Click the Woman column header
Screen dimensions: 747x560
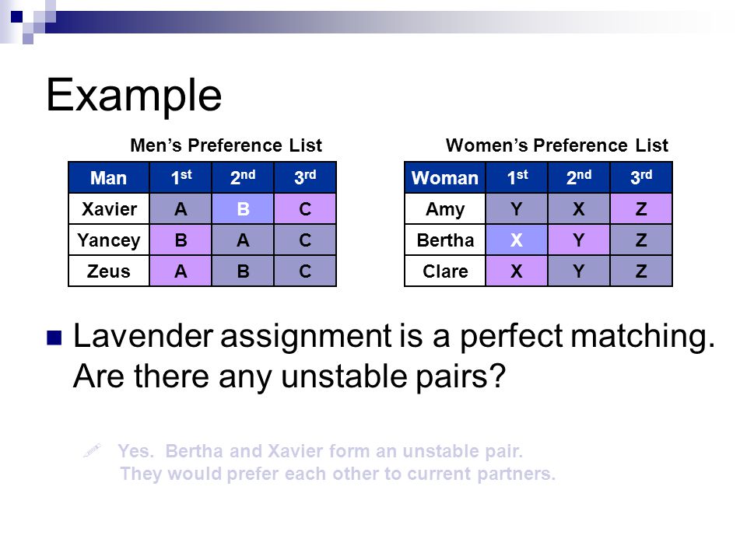445,177
